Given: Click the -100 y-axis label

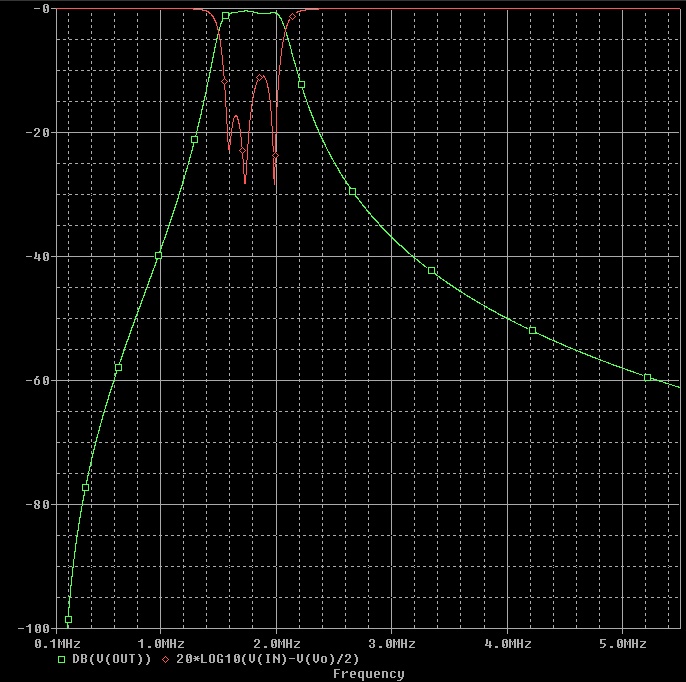Looking at the screenshot, I should tap(34, 629).
